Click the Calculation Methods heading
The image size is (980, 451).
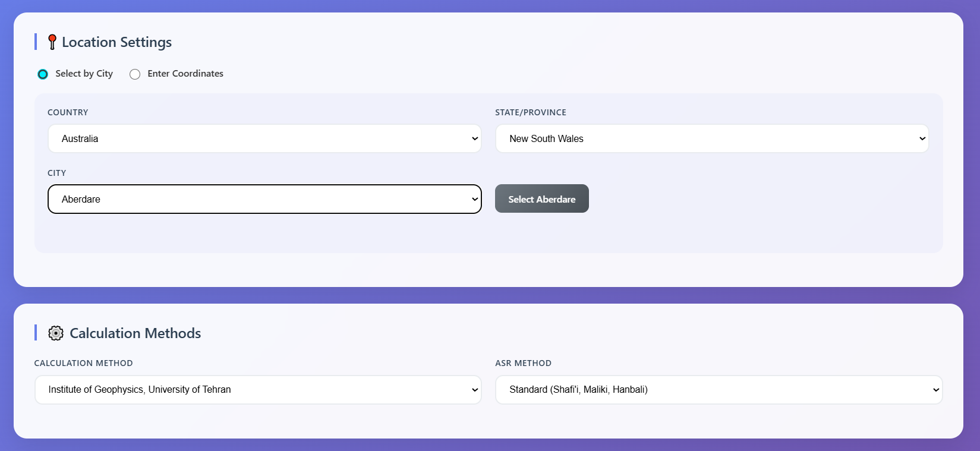point(135,333)
